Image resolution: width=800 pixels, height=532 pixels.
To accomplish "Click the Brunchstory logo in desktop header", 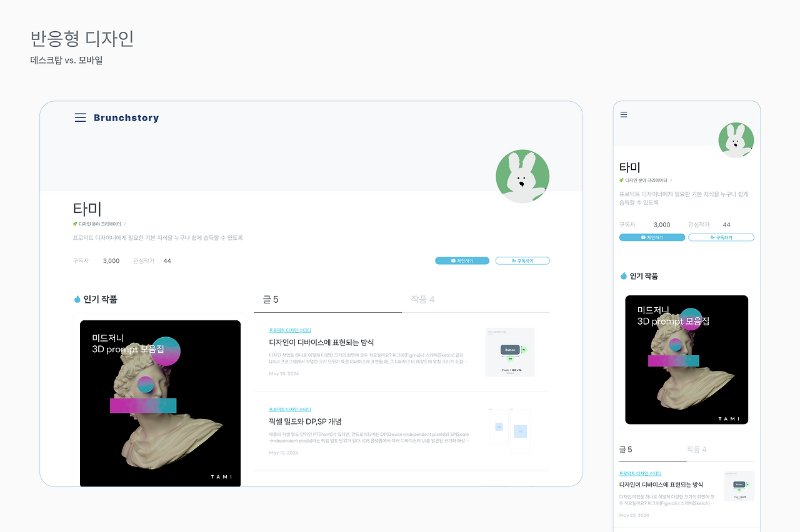I will tap(126, 117).
